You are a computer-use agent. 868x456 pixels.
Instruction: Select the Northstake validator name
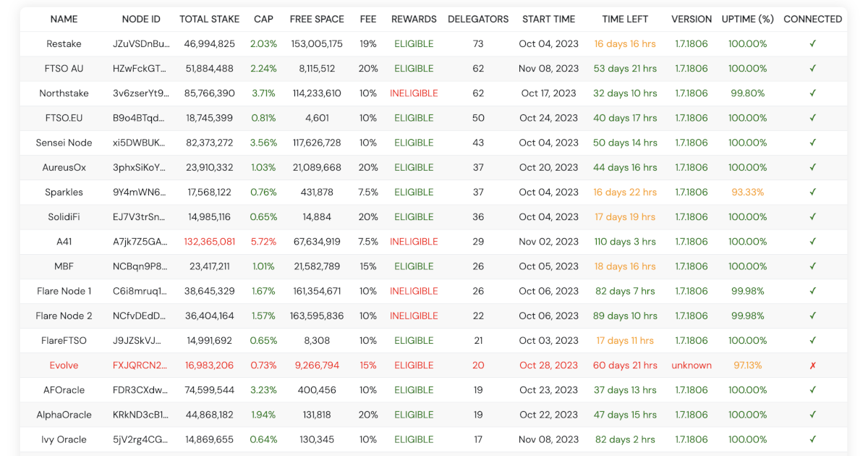(x=64, y=93)
